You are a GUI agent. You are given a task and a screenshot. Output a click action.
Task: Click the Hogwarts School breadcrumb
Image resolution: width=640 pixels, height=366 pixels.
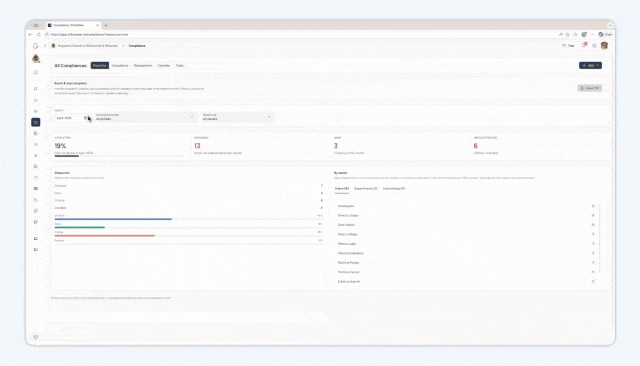(85, 46)
